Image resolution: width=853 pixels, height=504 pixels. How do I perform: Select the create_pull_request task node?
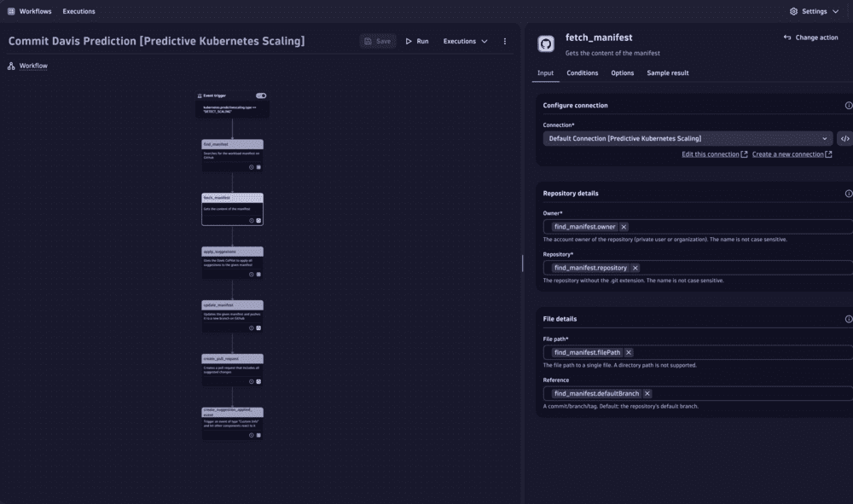(x=232, y=370)
